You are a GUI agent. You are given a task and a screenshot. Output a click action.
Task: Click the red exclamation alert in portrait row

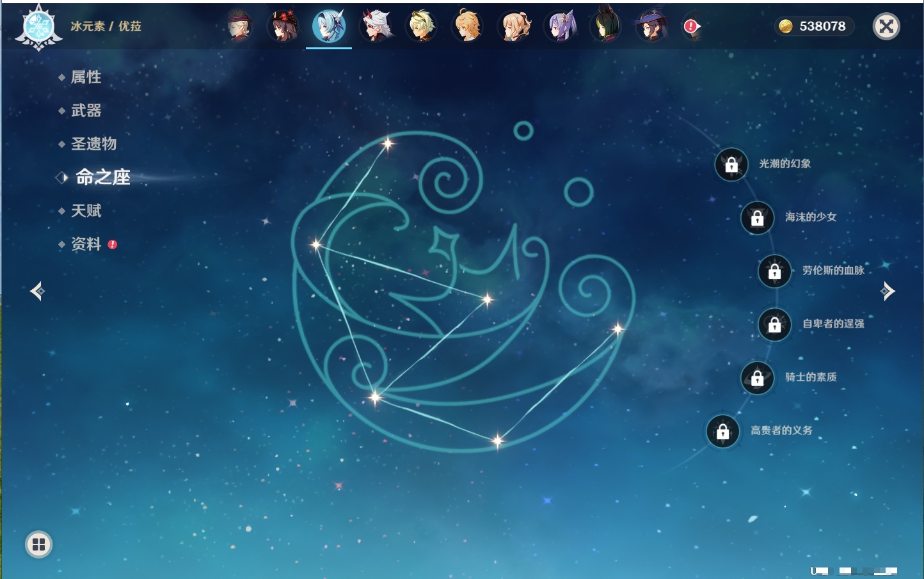[x=691, y=26]
